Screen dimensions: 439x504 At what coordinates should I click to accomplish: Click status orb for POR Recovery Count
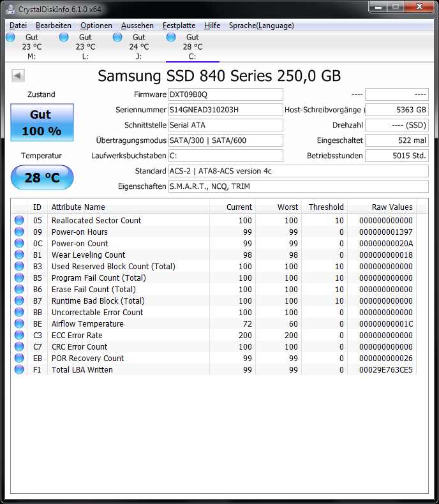click(19, 358)
